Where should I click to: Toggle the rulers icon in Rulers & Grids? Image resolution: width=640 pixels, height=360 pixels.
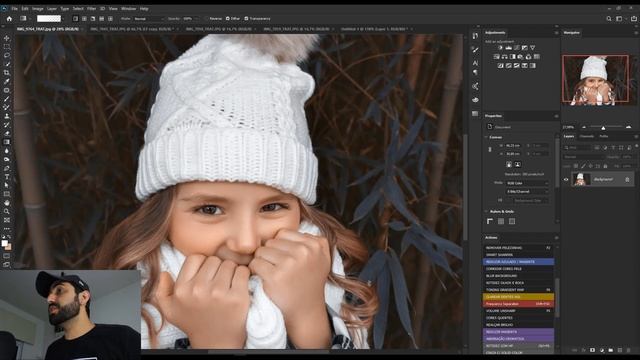click(490, 221)
